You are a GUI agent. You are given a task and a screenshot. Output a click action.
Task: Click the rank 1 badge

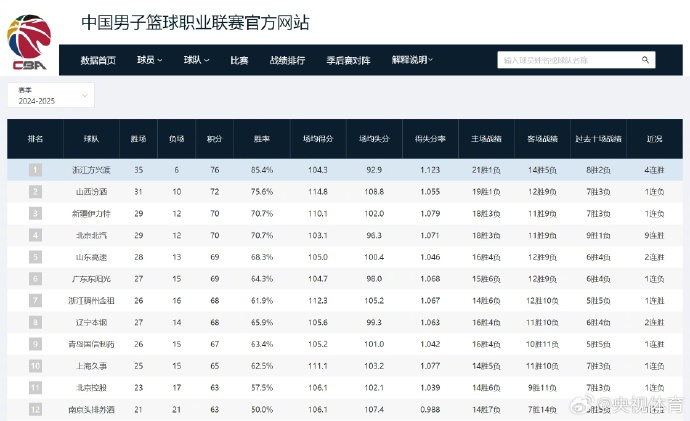(x=36, y=170)
